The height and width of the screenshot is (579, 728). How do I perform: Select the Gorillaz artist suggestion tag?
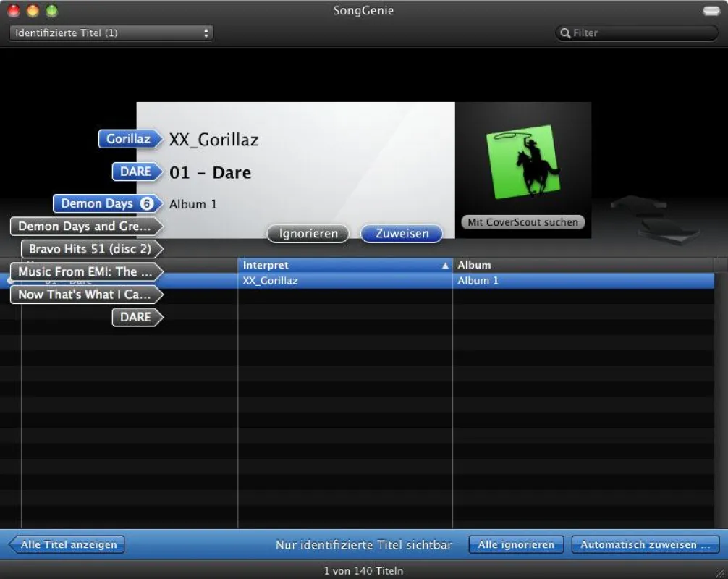130,139
